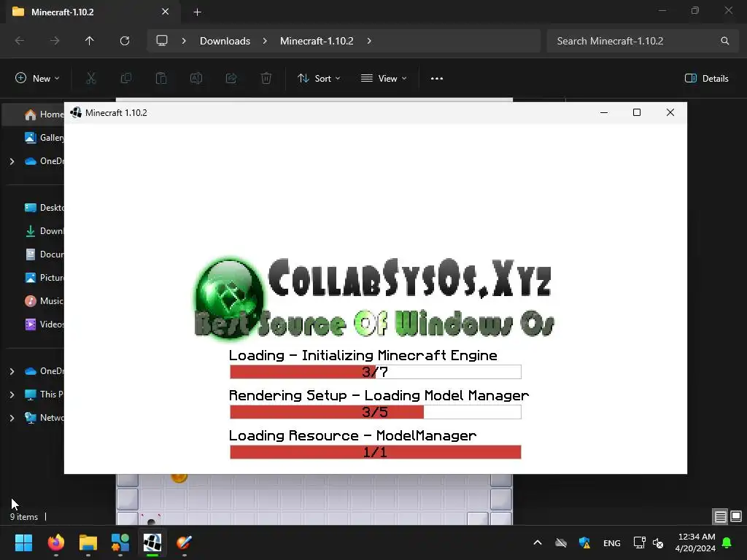Click the 3/5 Rendering Setup progress bar
Viewport: 747px width, 560px height.
click(376, 412)
